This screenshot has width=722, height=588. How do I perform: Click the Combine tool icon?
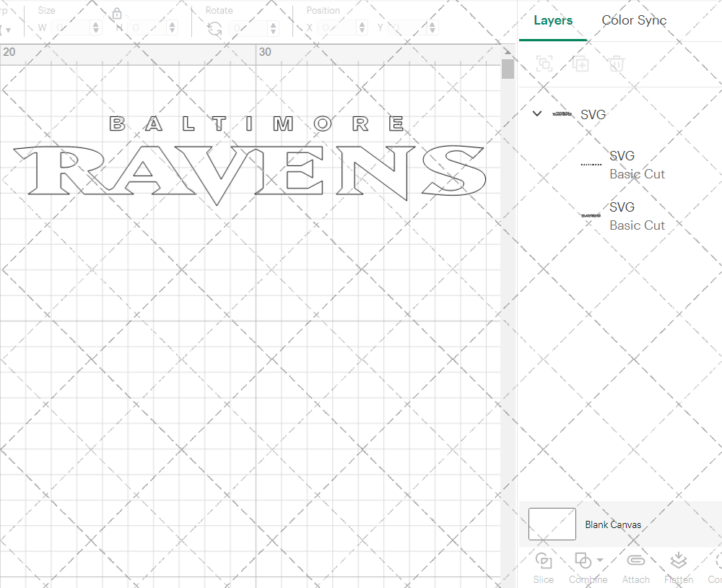pos(583,561)
